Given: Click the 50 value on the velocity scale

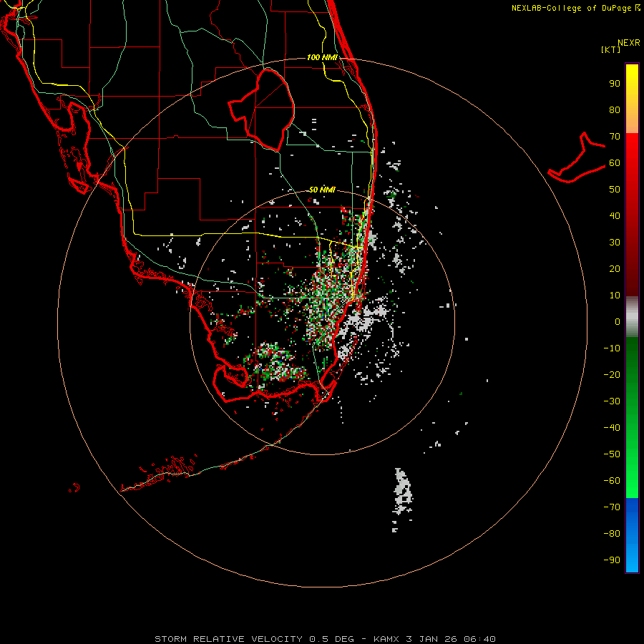Looking at the screenshot, I should pos(615,190).
